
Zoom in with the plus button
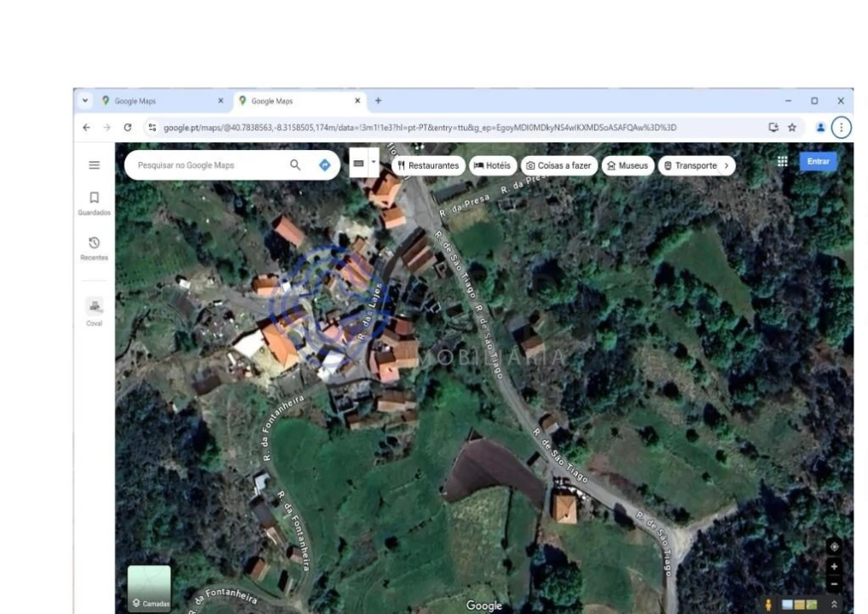[834, 566]
